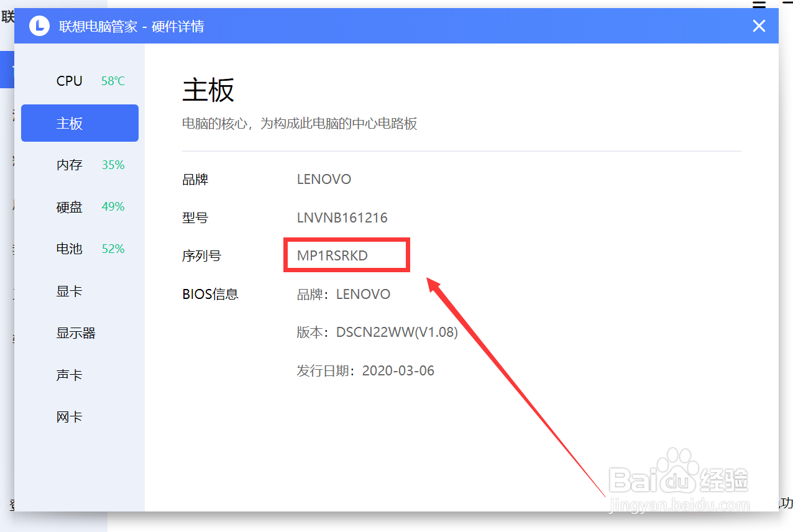Viewport: 793px width, 532px height.
Task: Click the BIOS信息 label
Action: point(210,294)
